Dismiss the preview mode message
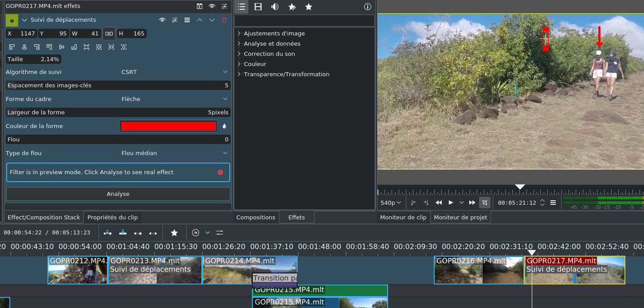Viewport: 644px width, 308px height. (220, 172)
